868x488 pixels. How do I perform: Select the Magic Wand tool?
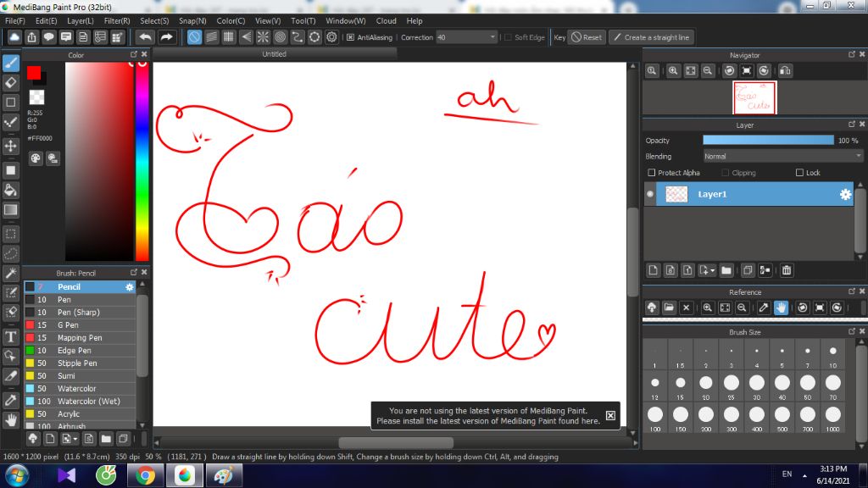[x=11, y=274]
